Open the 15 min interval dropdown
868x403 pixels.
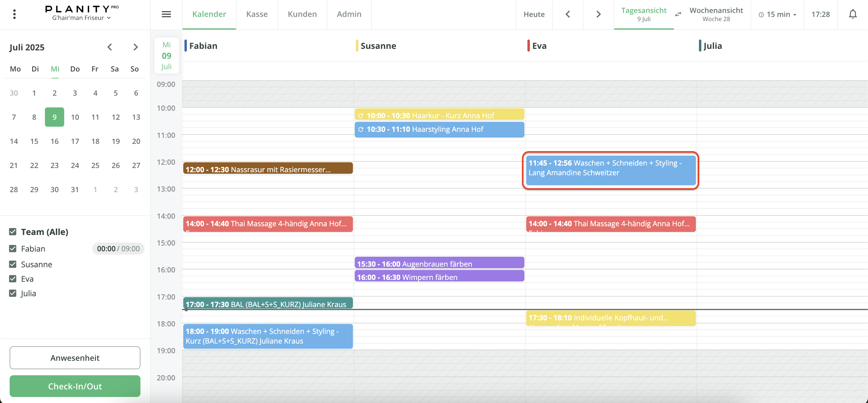777,14
